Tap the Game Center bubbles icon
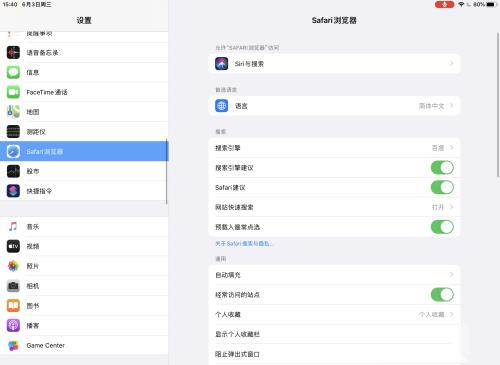Screen dimensions: 500x365 (x=13, y=345)
